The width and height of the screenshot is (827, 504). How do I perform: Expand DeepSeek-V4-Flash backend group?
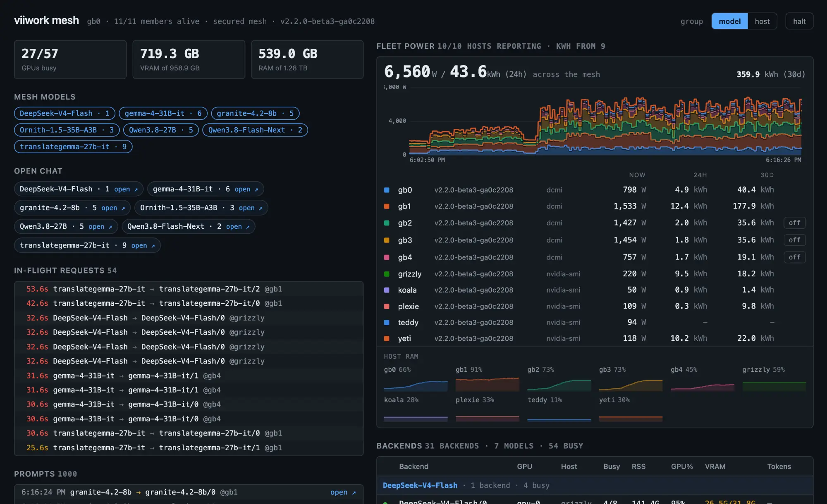pos(595,485)
